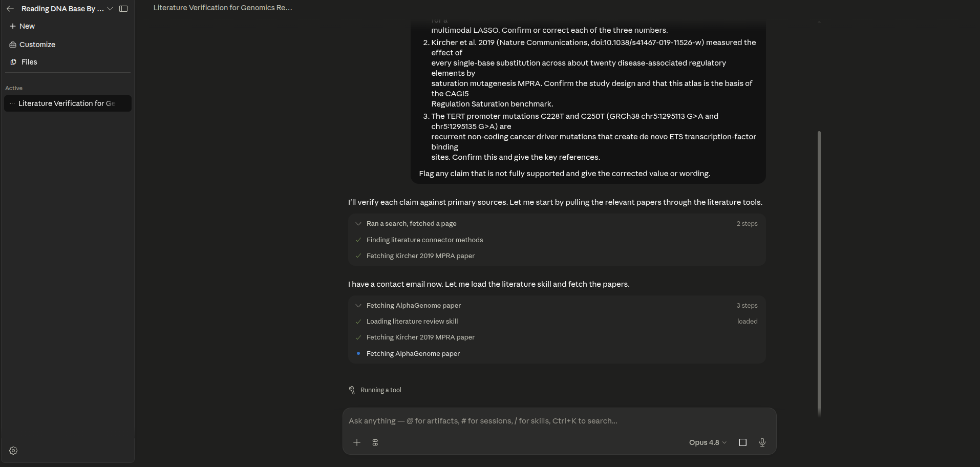Open the "Loading literature review skill" step
The image size is (980, 467).
click(x=412, y=322)
